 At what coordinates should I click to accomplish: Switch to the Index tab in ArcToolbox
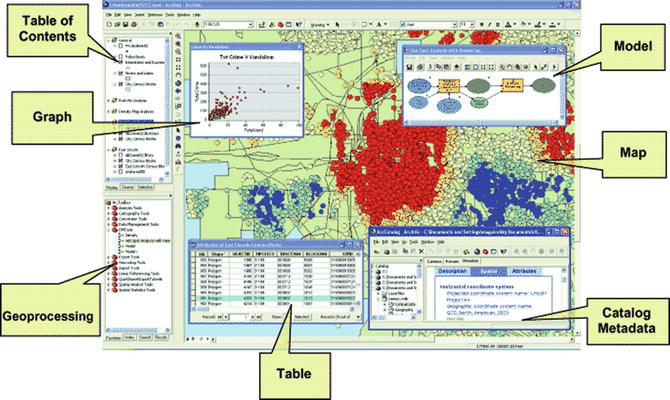click(129, 338)
